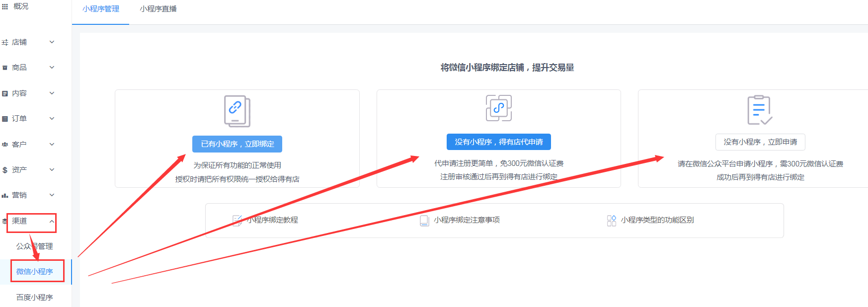868x307 pixels.
Task: Open the 小程序绑定教程 link
Action: 272,220
